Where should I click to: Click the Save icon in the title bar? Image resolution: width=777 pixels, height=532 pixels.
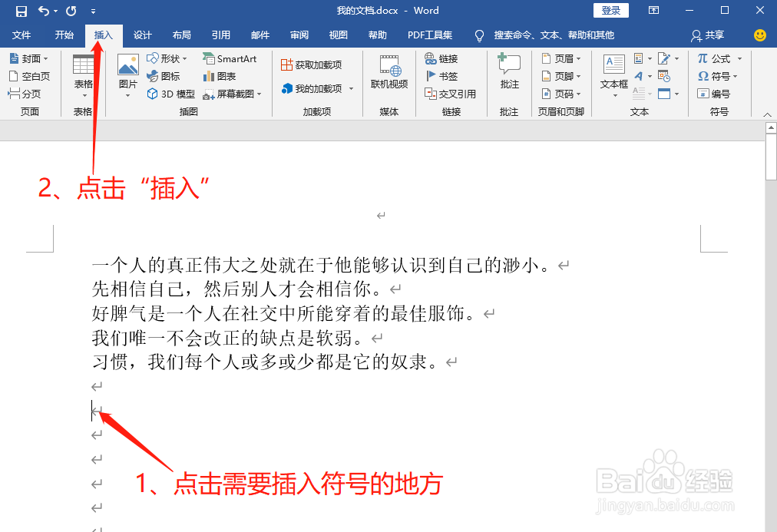click(21, 11)
